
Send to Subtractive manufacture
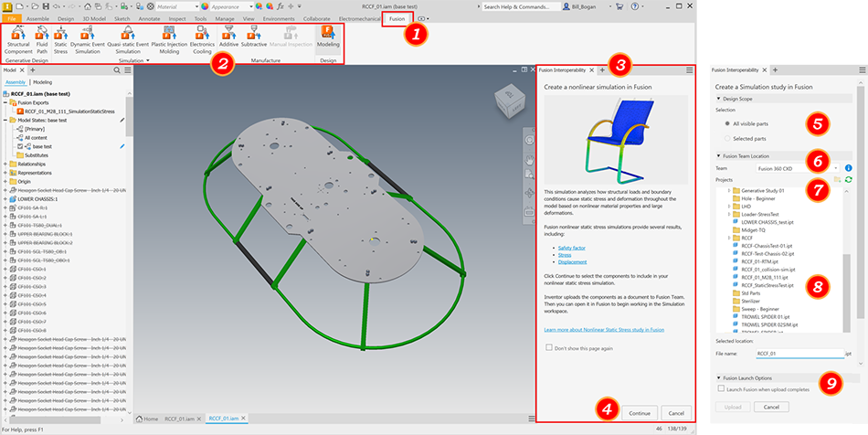(x=253, y=37)
